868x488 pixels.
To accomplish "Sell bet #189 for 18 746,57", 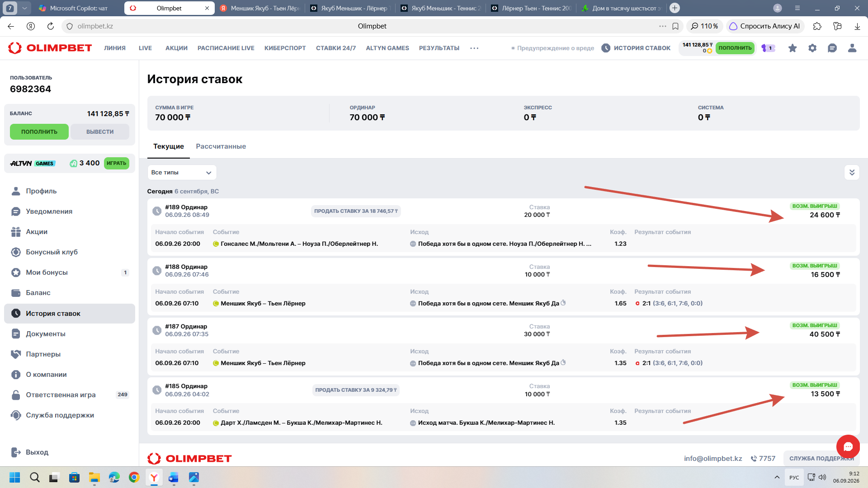I will [356, 211].
